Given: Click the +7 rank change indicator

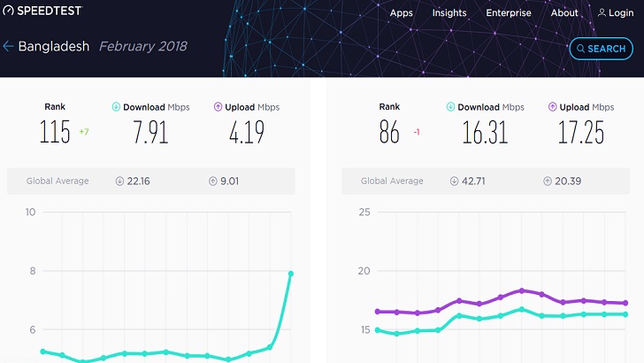Looking at the screenshot, I should [84, 132].
